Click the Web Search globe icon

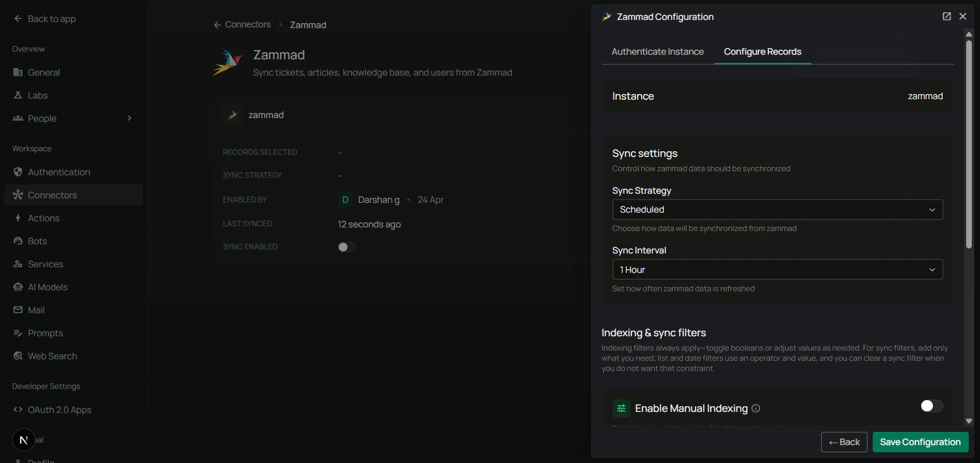point(18,356)
